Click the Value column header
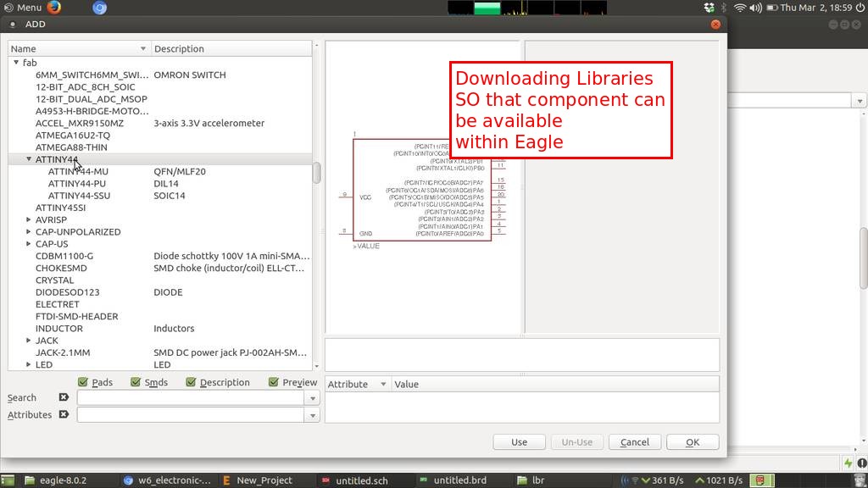868x488 pixels. [555, 384]
